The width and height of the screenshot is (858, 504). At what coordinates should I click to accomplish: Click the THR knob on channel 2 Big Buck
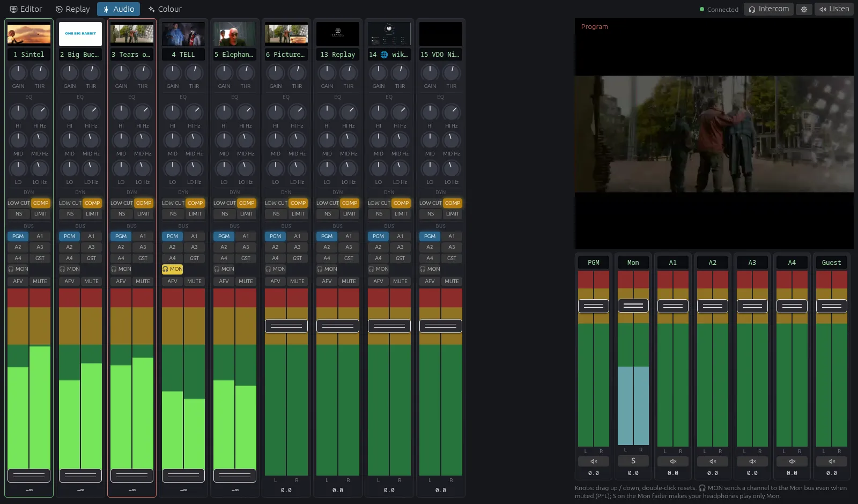click(x=91, y=72)
